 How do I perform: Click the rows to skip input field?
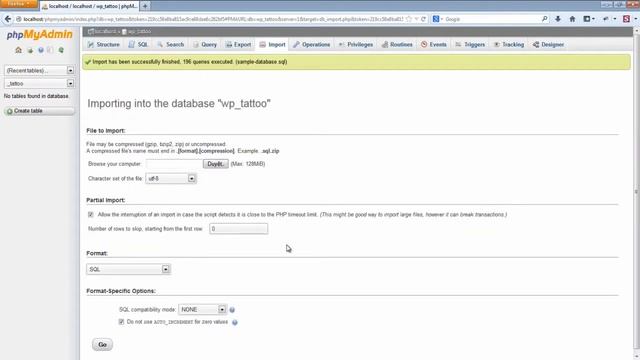coord(239,229)
